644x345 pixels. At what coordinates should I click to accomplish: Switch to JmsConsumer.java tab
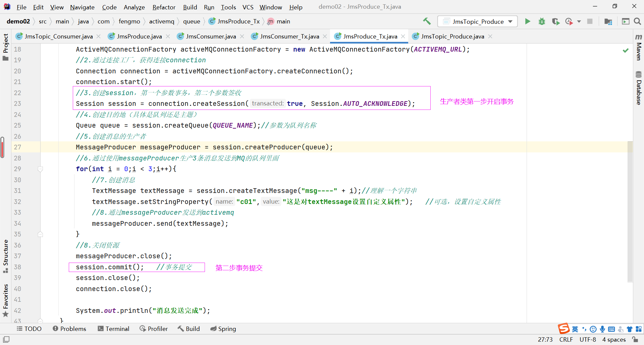(x=211, y=36)
